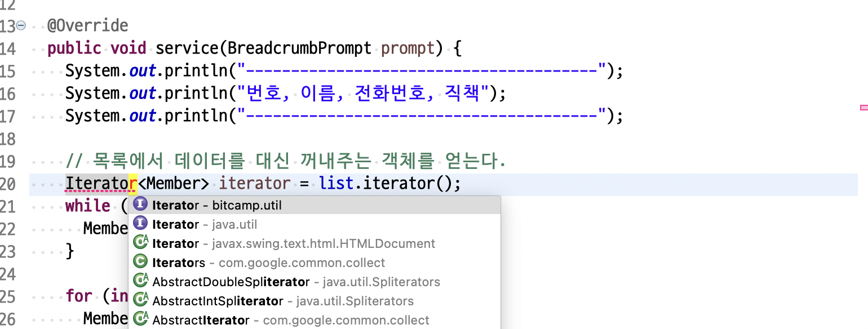Click the 'iterator' variable name on line 20
Viewport: 868px width, 329px height.
tap(255, 184)
